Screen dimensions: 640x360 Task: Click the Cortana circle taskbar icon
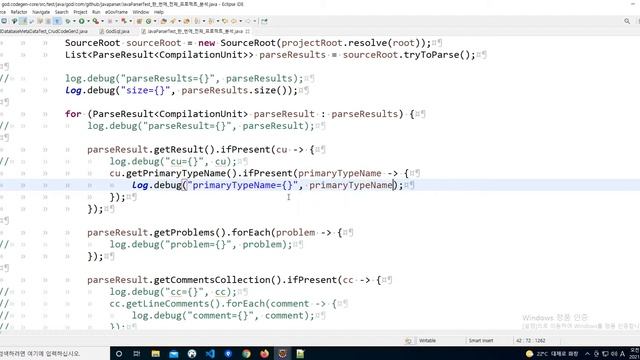click(119, 353)
